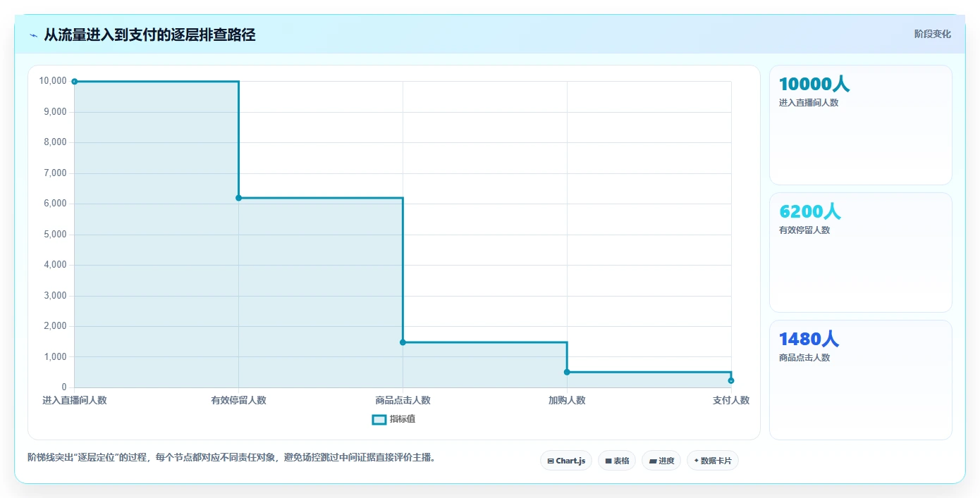This screenshot has height=498, width=980.
Task: Click the chart data point for 加购人数
Action: point(567,372)
